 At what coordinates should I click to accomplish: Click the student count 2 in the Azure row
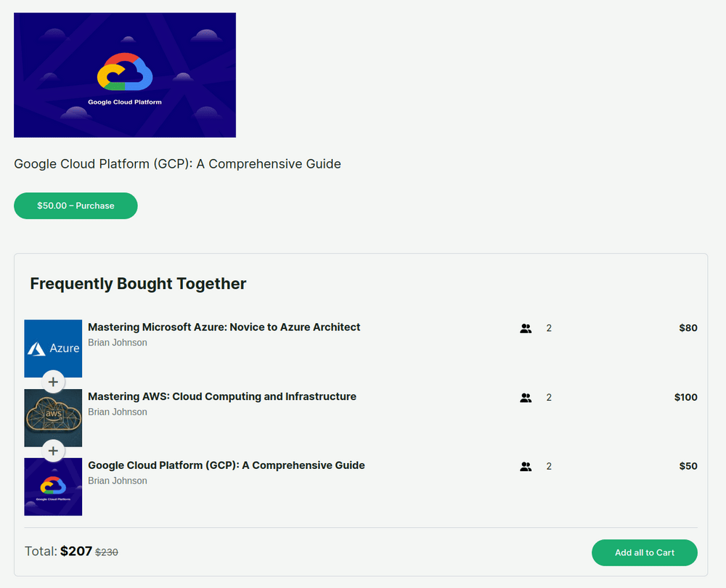(549, 328)
